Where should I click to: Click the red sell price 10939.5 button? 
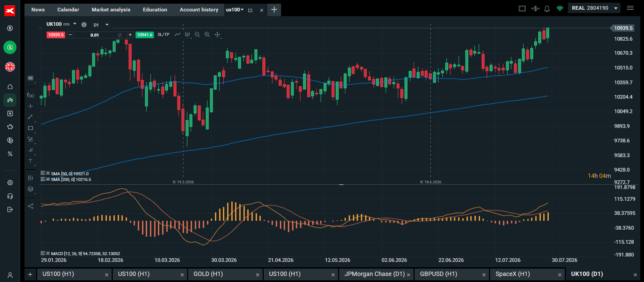(x=56, y=35)
